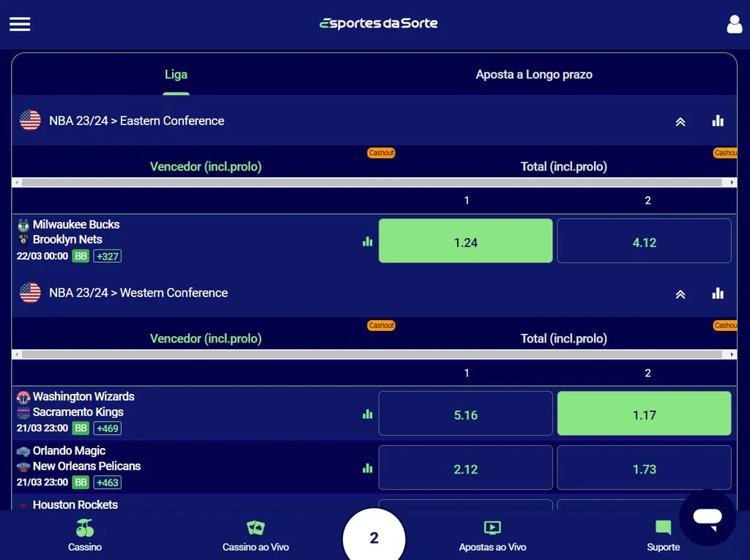Collapse the NBA Eastern Conference section
The height and width of the screenshot is (560, 750).
pos(680,122)
